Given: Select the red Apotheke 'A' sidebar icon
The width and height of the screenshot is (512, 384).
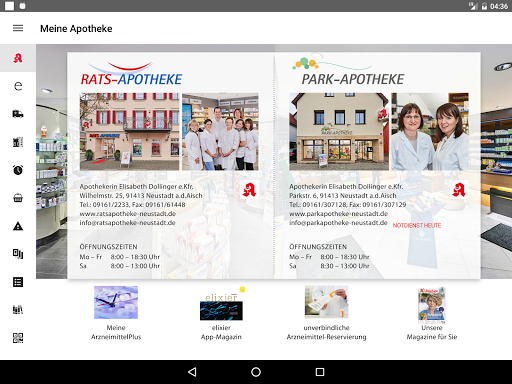Looking at the screenshot, I should pos(18,58).
